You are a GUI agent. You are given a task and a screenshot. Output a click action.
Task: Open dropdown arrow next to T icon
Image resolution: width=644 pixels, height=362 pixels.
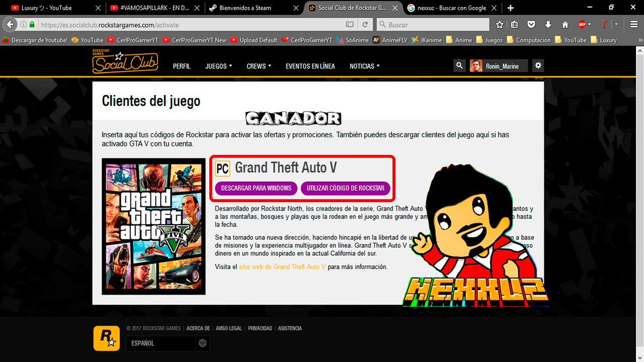pos(616,25)
